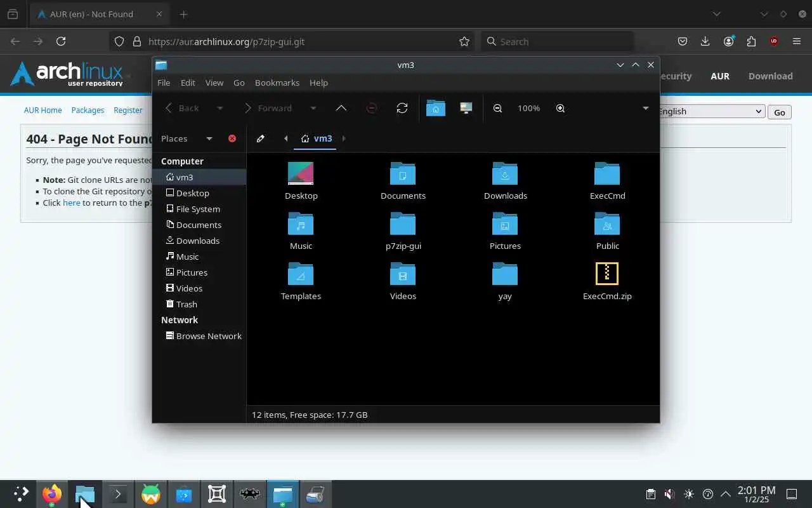Viewport: 812px width, 508px height.
Task: Open the Go menu
Action: coord(239,83)
